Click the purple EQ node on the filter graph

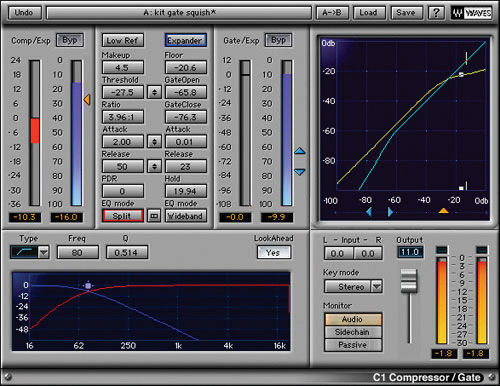tap(88, 286)
